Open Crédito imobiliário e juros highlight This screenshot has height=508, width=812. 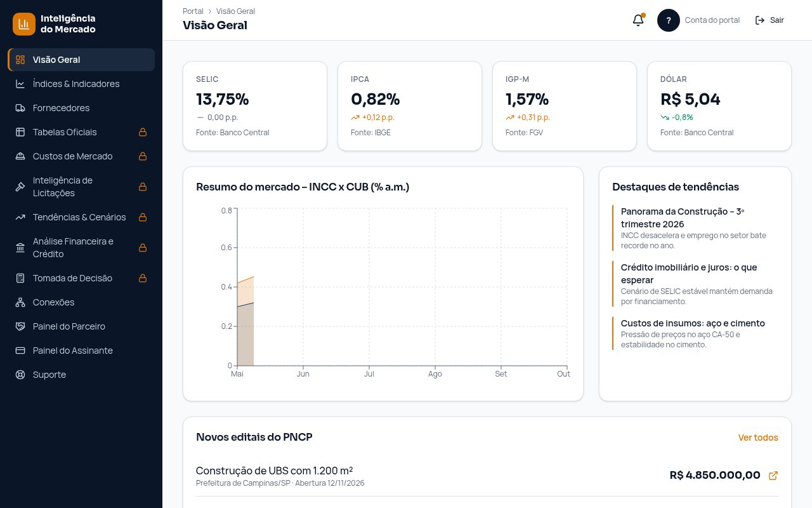[x=695, y=284]
